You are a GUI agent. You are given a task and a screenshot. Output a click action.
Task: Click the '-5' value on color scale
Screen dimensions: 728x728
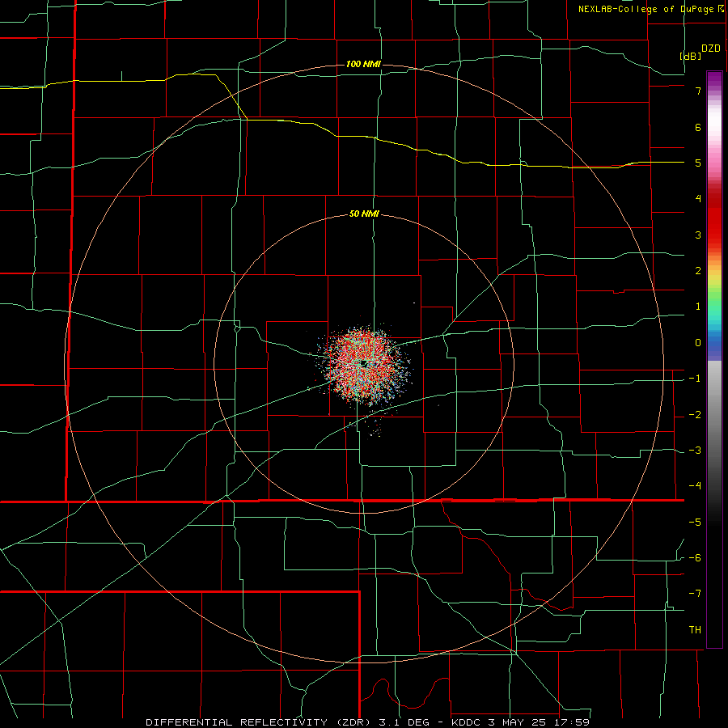(695, 523)
